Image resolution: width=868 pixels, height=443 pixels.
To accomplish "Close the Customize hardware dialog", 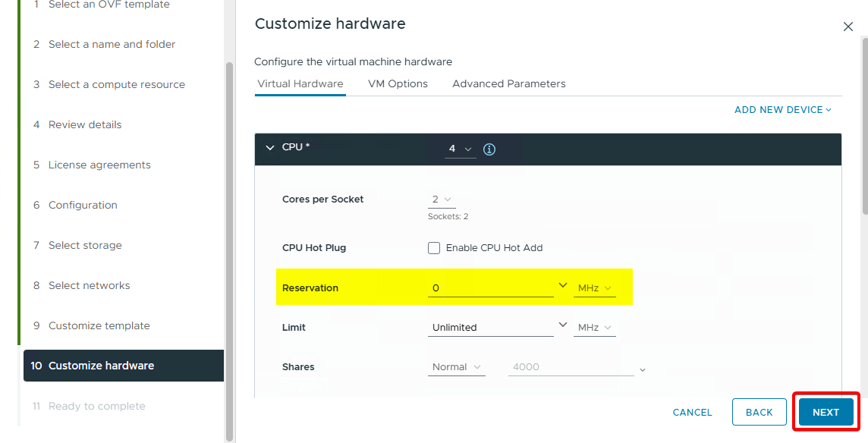I will pyautogui.click(x=848, y=27).
